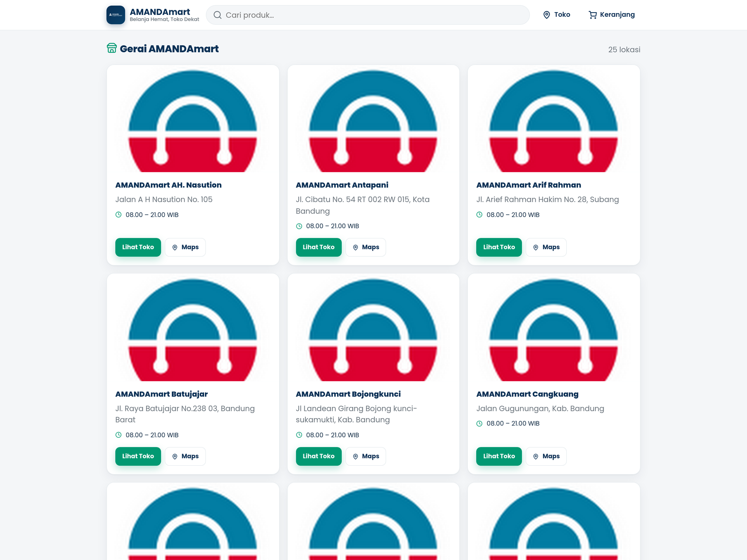
Task: Click Lihat Toko for AMANDAmart Bojongkunci
Action: tap(319, 456)
